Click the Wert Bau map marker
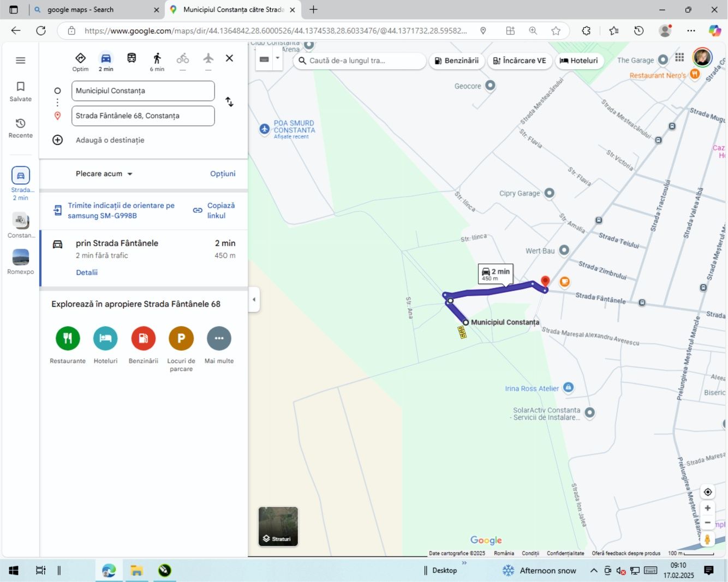Screen dimensions: 728x582 [x=564, y=250]
